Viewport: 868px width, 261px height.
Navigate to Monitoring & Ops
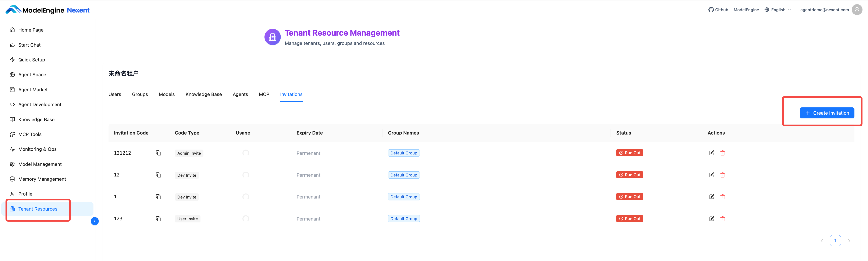click(37, 149)
